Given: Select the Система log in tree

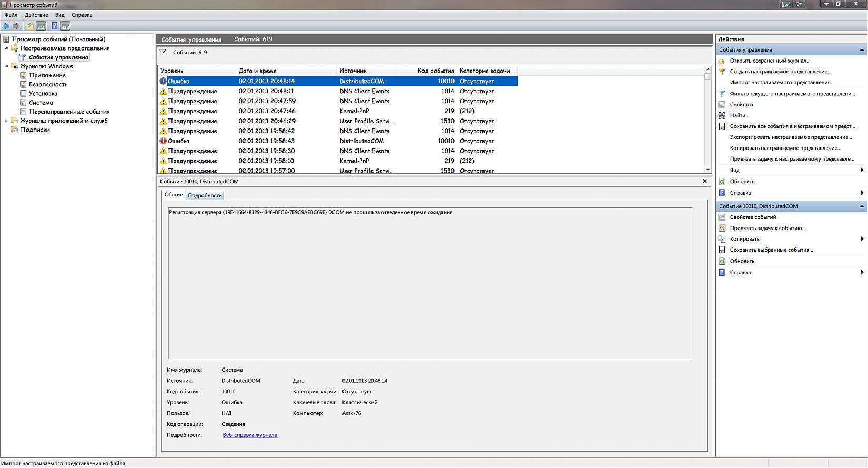Looking at the screenshot, I should [x=41, y=103].
